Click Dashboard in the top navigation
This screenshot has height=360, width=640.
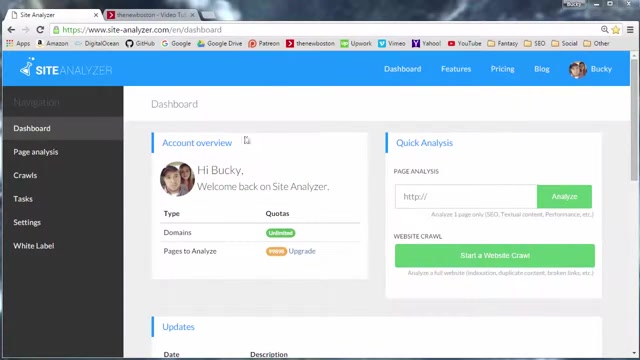coord(402,69)
